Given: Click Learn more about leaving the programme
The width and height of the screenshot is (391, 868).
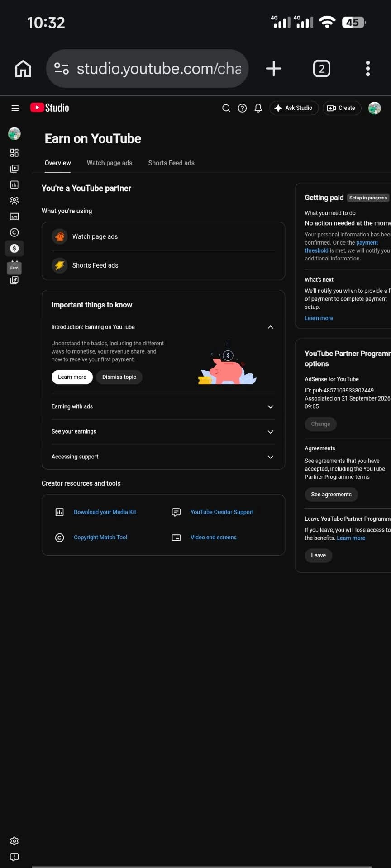Looking at the screenshot, I should pos(351,538).
